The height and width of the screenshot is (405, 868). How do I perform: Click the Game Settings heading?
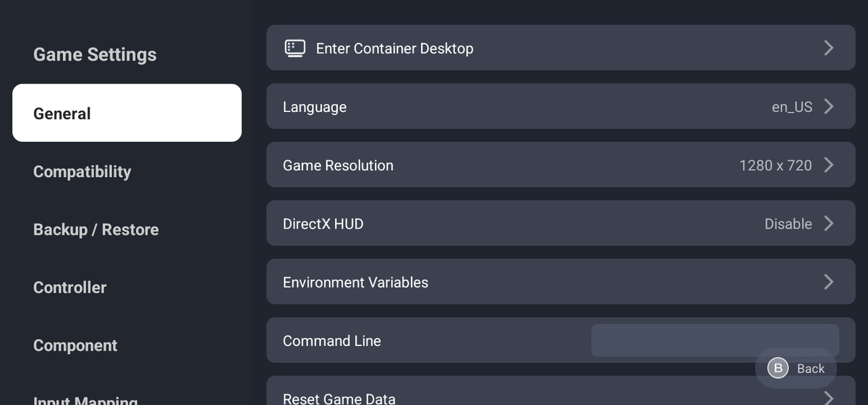(95, 54)
